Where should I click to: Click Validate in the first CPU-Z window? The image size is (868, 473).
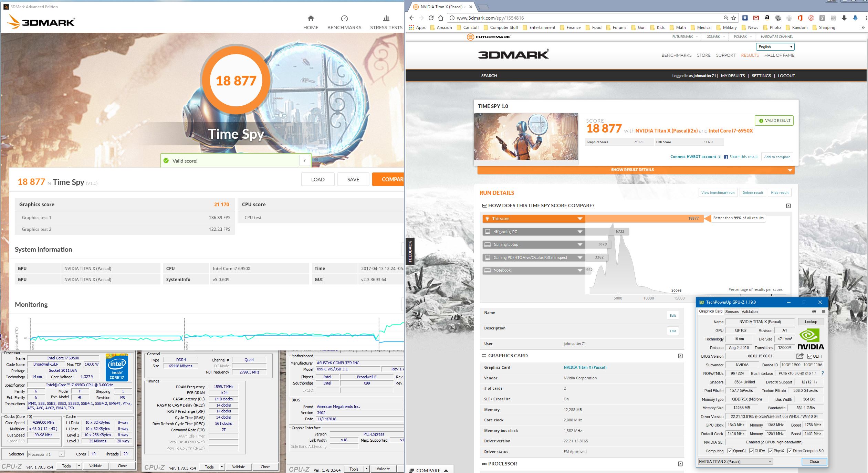tap(96, 466)
